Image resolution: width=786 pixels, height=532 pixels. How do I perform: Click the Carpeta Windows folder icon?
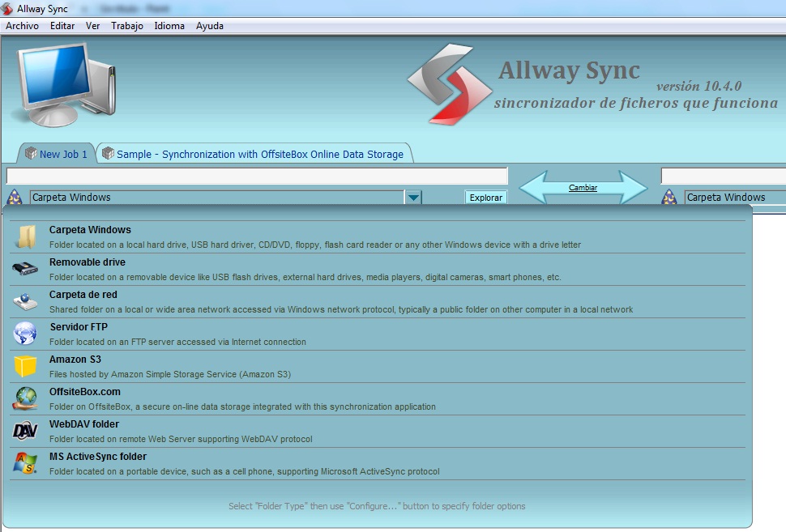pyautogui.click(x=25, y=236)
